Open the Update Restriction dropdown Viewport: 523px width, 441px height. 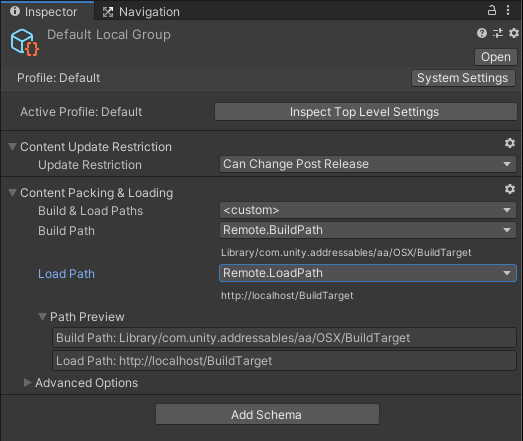point(368,164)
